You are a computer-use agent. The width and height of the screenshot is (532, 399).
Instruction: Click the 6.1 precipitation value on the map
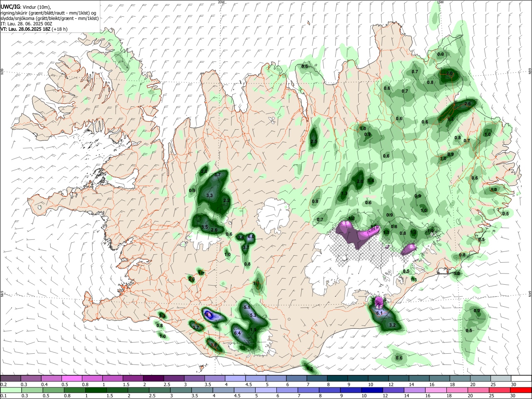[379, 313]
